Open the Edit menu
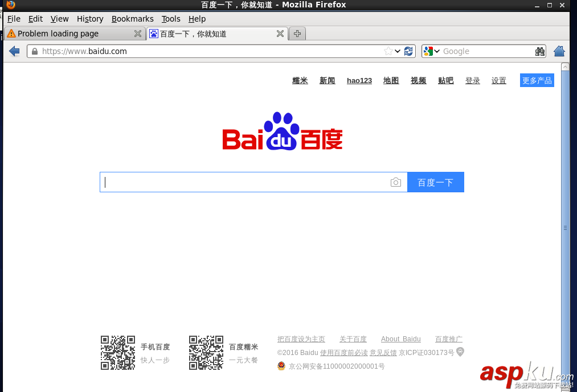The height and width of the screenshot is (392, 577). pos(35,19)
